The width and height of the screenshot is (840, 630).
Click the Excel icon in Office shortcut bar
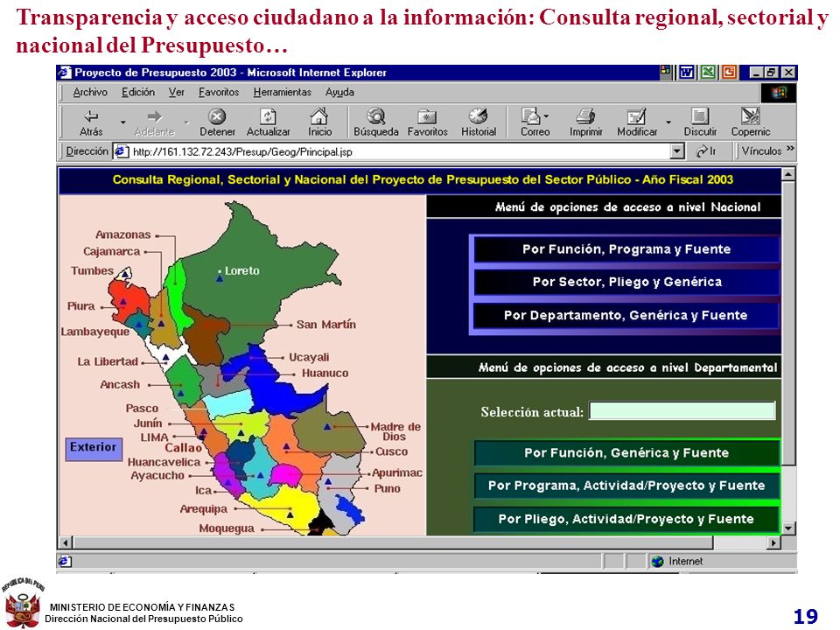708,72
